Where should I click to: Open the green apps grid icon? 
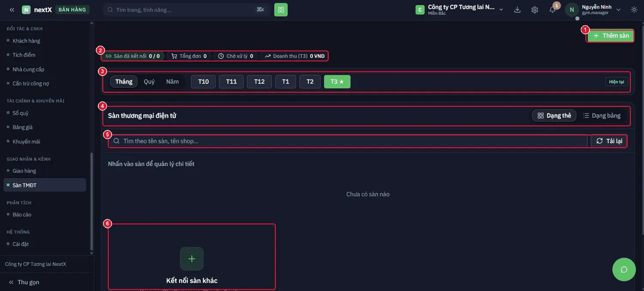[x=281, y=9]
